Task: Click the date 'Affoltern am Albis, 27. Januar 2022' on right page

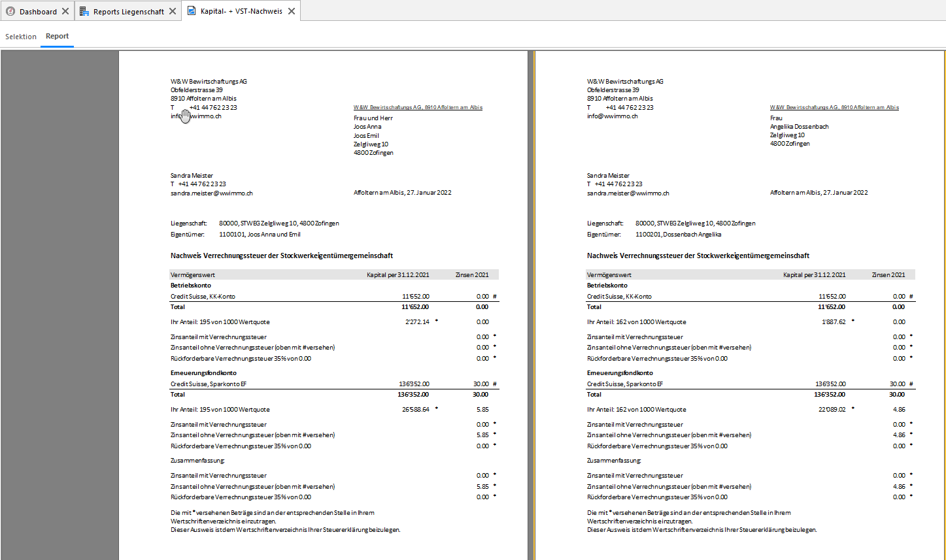Action: click(819, 193)
